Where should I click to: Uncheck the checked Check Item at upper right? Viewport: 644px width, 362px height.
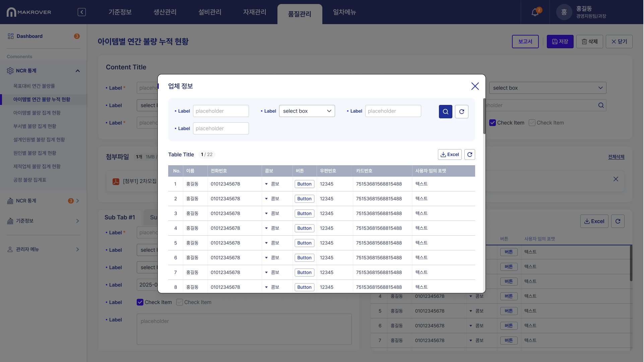492,123
